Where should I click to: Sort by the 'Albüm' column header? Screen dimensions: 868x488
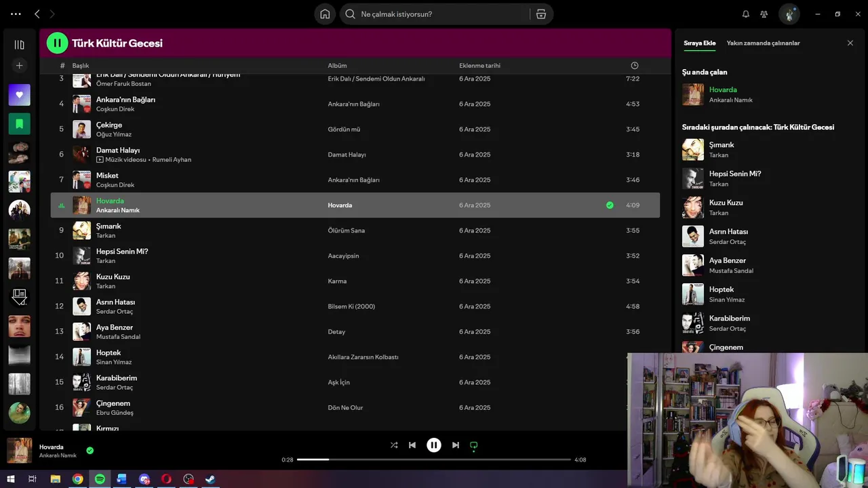337,66
